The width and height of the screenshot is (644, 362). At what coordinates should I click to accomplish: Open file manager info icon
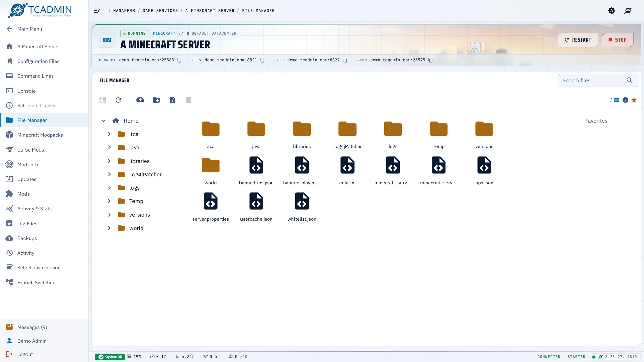(625, 100)
